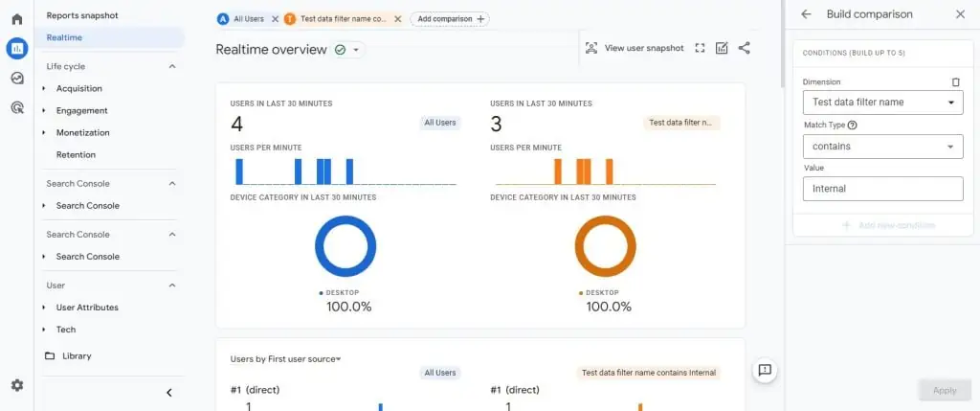Open Match Type help question icon

(853, 126)
